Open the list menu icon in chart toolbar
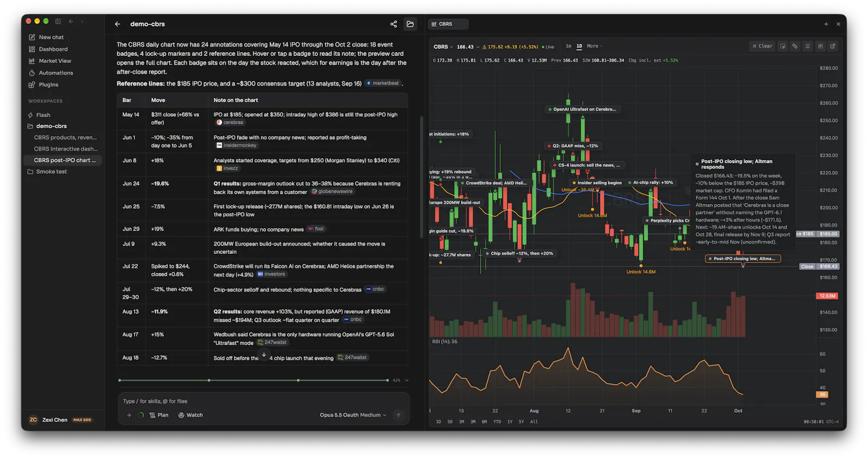The height and width of the screenshot is (459, 868). (x=807, y=47)
